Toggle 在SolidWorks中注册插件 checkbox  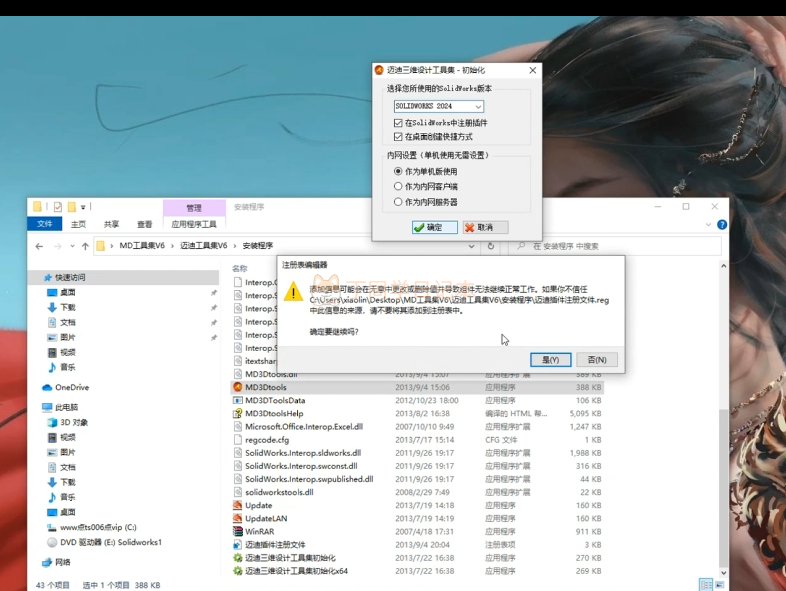[x=398, y=122]
